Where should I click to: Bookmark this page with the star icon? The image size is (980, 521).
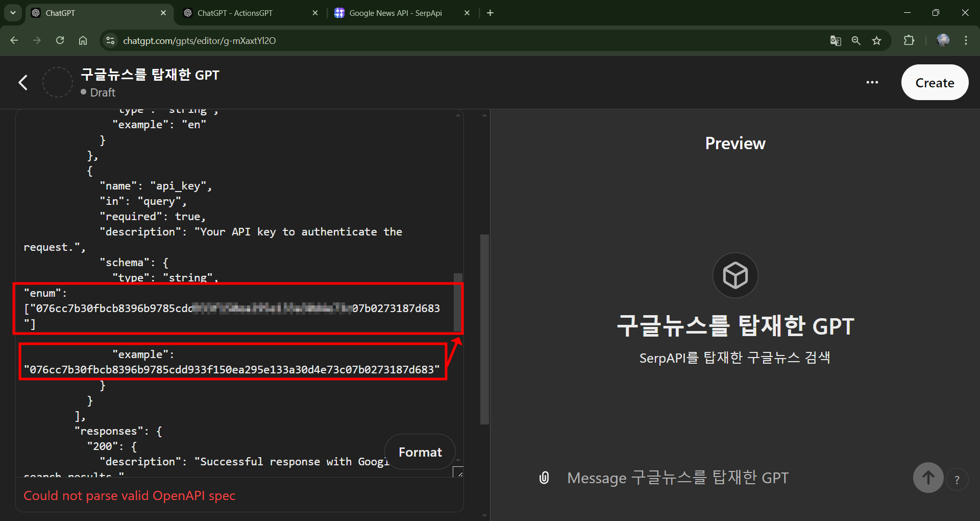click(x=877, y=40)
